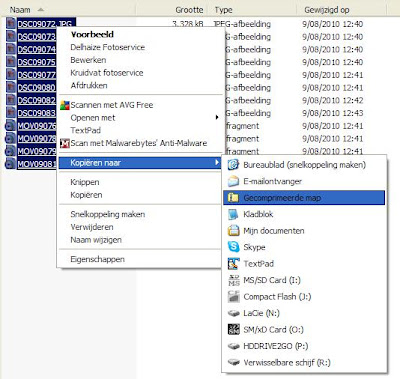Click the E-mailontvanger envelope icon
Screen dimensions: 400x379
(233, 181)
